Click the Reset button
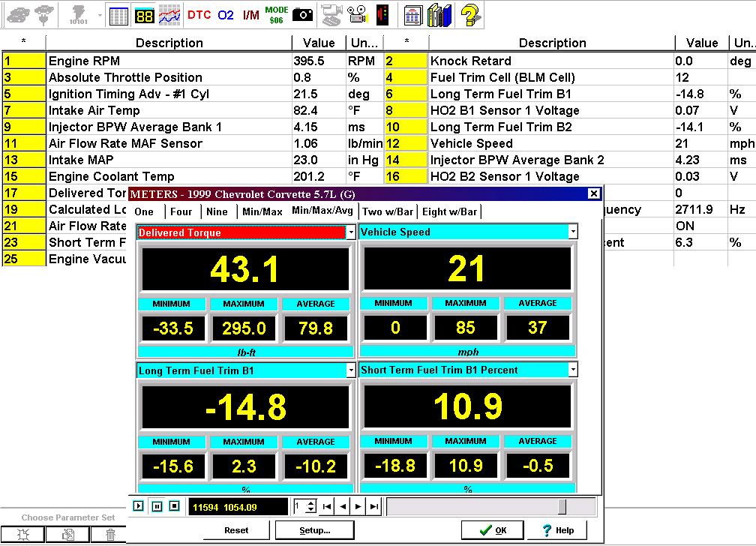Screen dimensions: 756x546 click(x=236, y=530)
